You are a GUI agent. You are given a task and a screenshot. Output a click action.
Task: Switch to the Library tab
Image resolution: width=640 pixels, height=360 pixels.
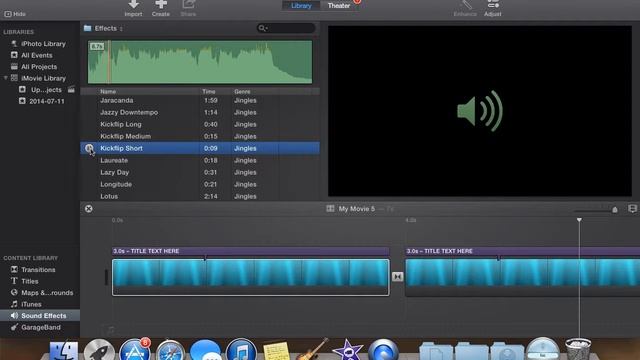(x=301, y=6)
